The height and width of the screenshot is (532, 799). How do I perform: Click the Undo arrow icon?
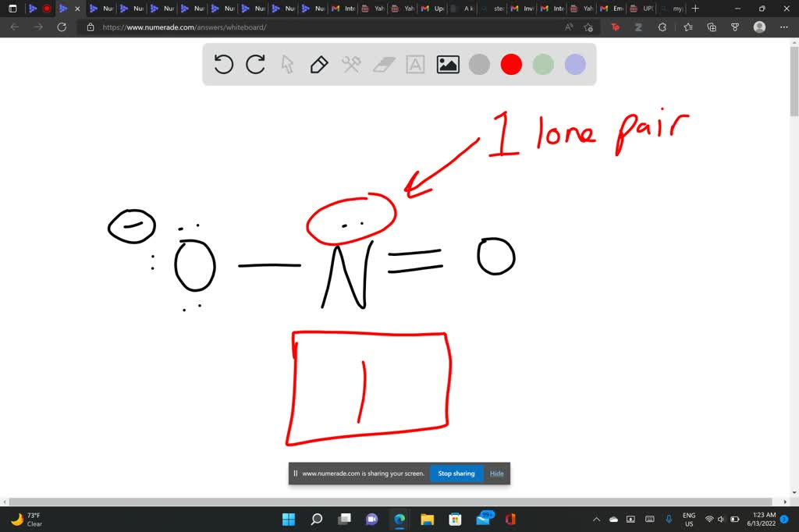point(224,65)
